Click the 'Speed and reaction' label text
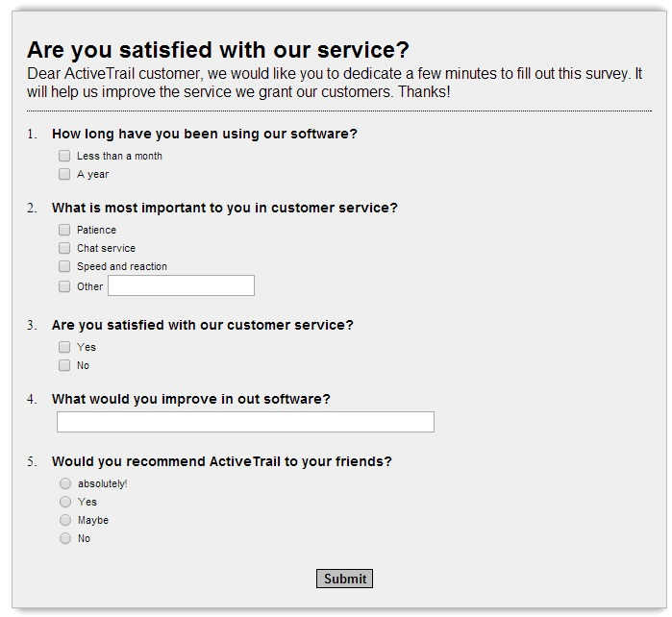This screenshot has height=617, width=672. pyautogui.click(x=122, y=266)
